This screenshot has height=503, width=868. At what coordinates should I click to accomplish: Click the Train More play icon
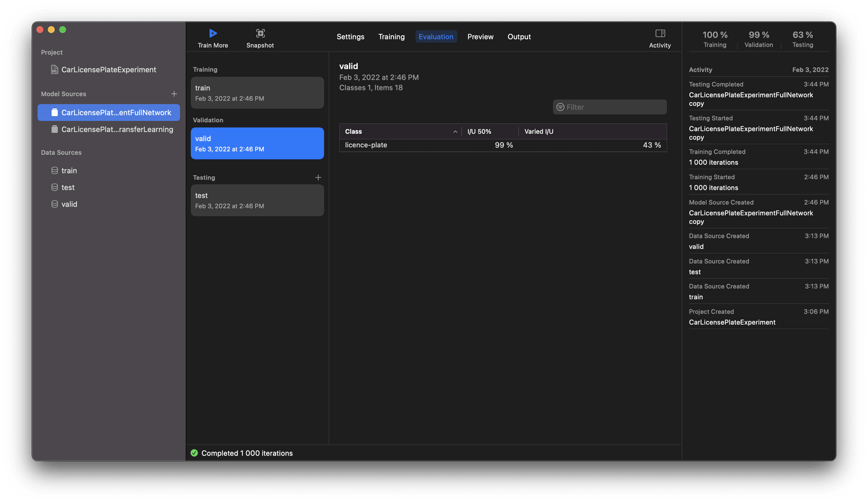coord(213,34)
